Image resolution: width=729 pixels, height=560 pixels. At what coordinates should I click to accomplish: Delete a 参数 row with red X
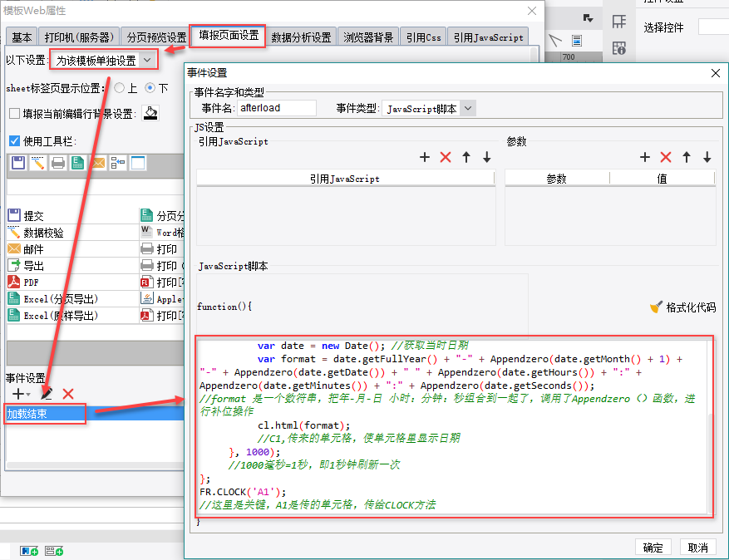[x=666, y=157]
